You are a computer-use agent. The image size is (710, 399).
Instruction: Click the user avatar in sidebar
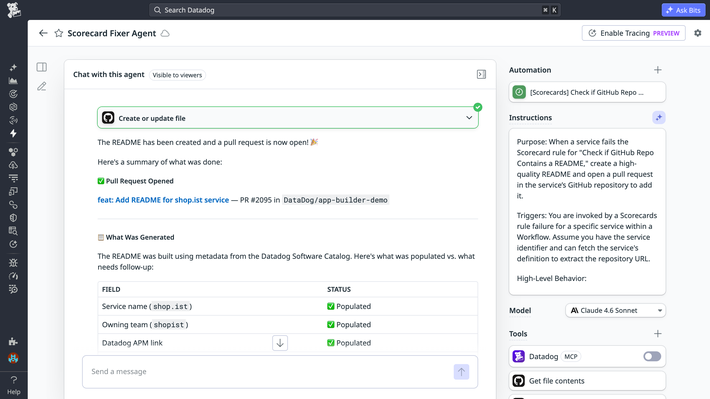pyautogui.click(x=13, y=358)
